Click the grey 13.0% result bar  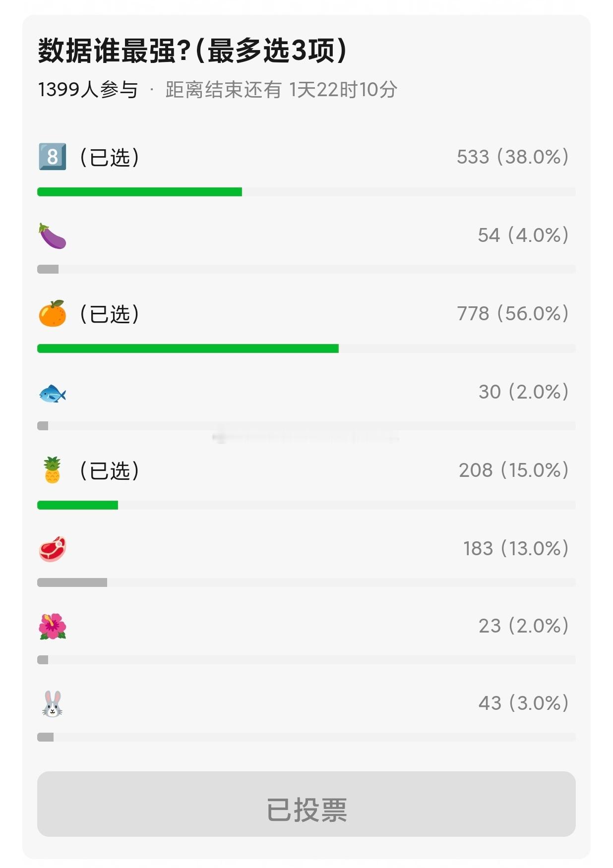[x=72, y=582]
